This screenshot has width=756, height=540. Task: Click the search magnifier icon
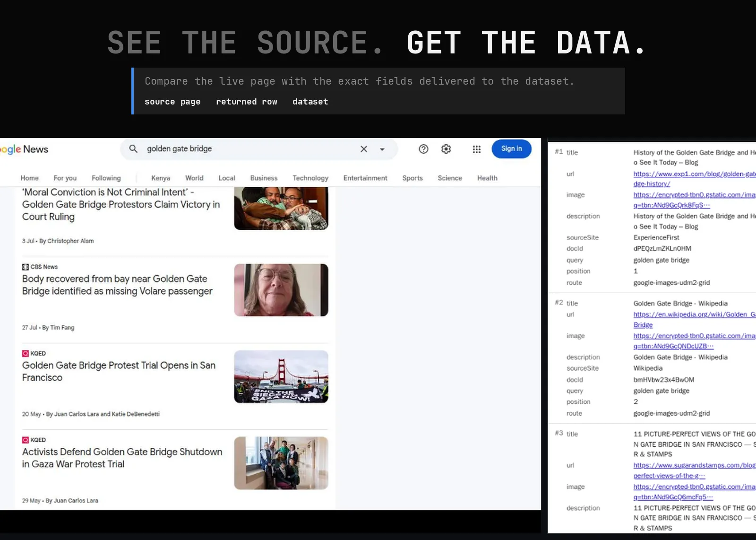point(133,149)
